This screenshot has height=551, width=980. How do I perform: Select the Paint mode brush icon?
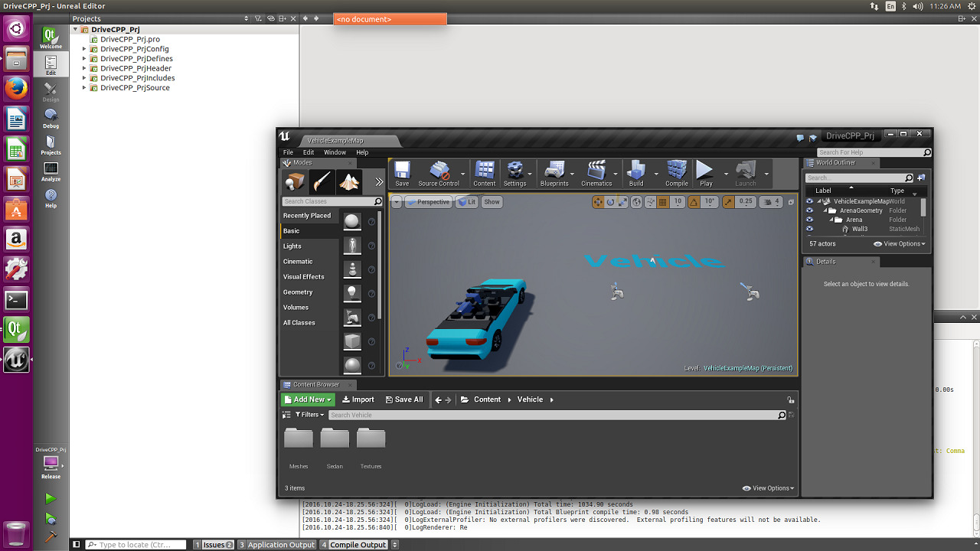coord(322,181)
